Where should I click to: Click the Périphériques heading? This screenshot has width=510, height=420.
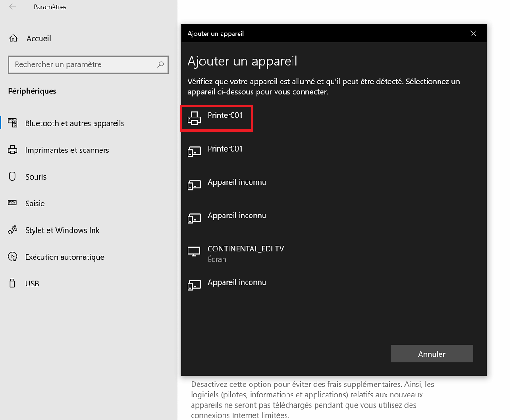[x=32, y=91]
